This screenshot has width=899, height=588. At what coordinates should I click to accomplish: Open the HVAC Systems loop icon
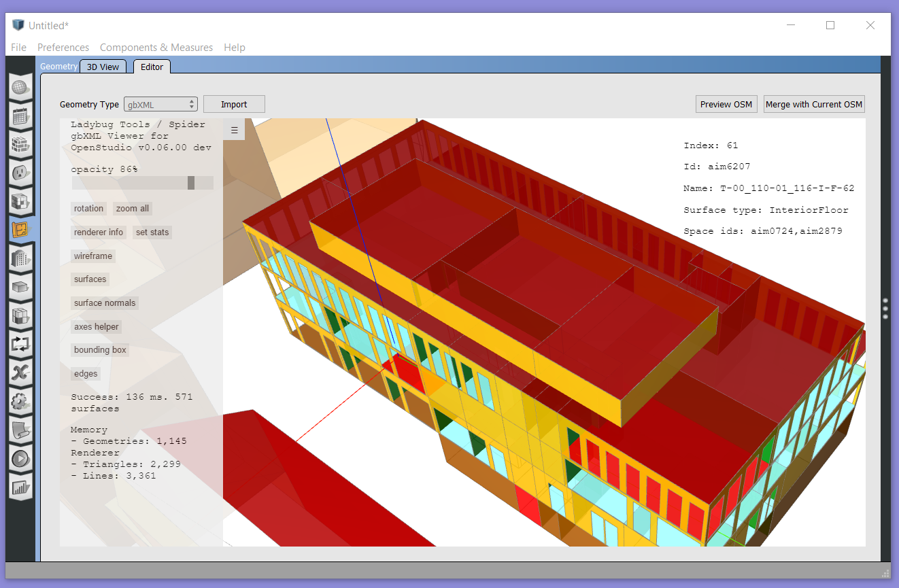click(x=20, y=344)
